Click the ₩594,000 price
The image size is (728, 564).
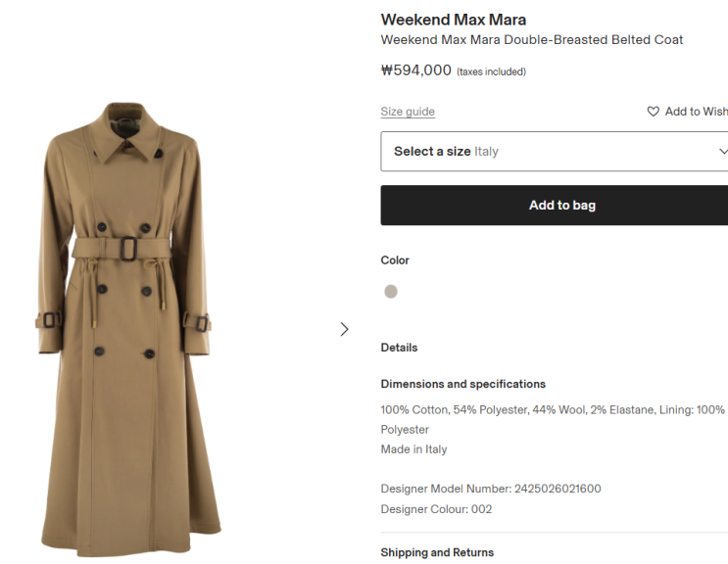[415, 70]
